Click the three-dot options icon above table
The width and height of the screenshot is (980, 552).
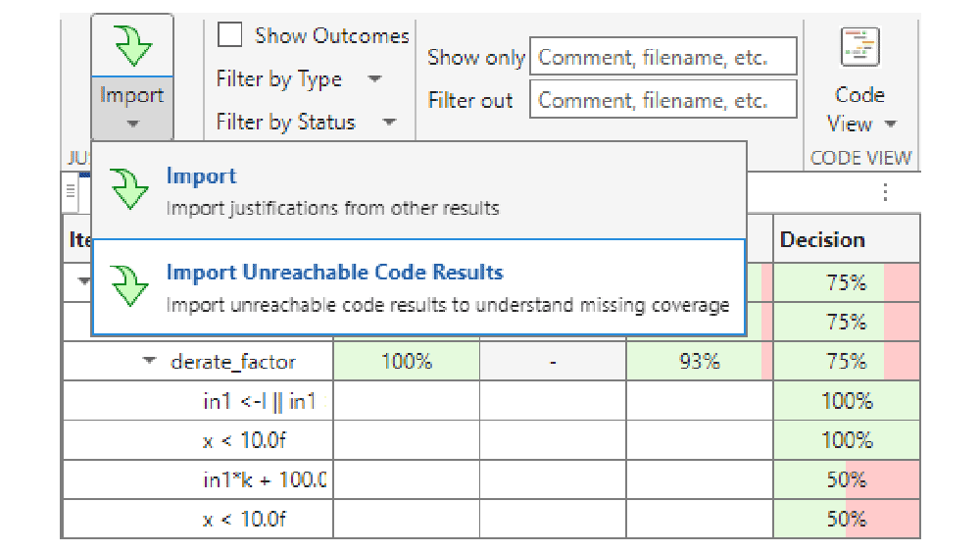click(x=886, y=192)
